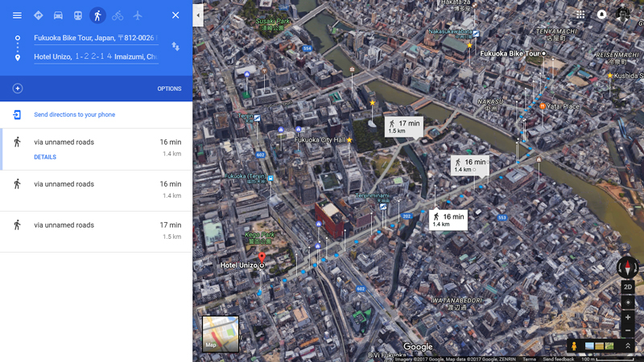The image size is (644, 362).
Task: Open the Yatai Place restaurant marker
Action: 542,106
